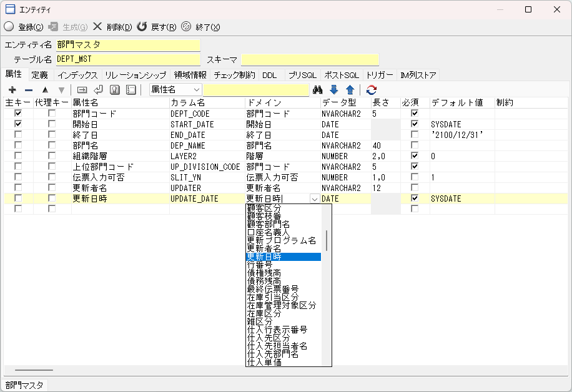Click the 登録(C) button label
The width and height of the screenshot is (572, 392).
(31, 27)
